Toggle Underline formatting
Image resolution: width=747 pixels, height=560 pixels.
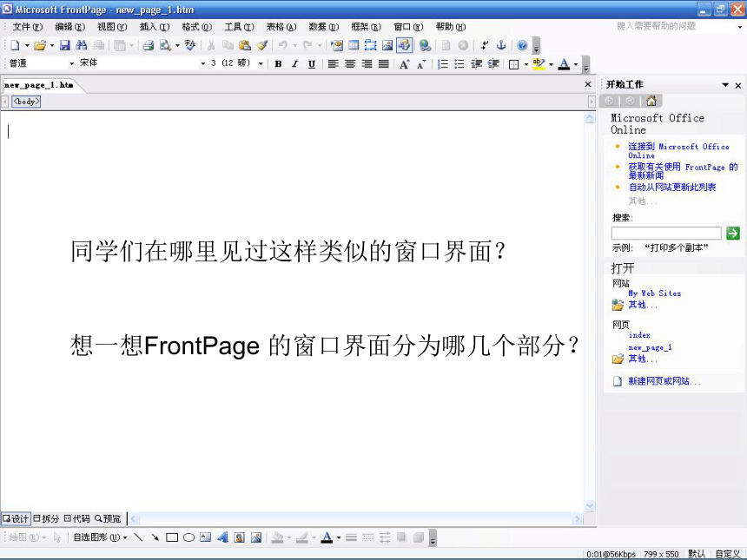[312, 63]
